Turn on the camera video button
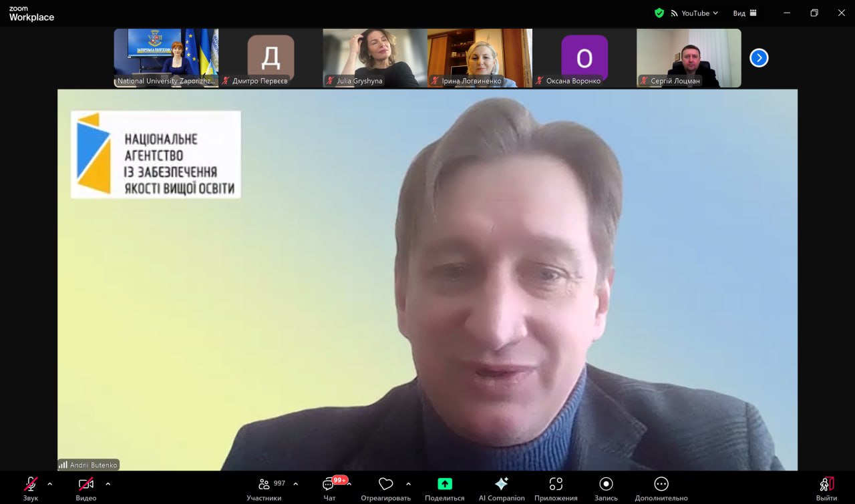 (x=85, y=484)
